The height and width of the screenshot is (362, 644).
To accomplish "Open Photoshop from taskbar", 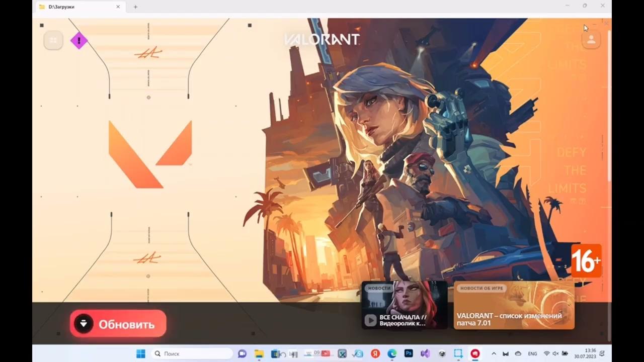I will (x=408, y=353).
